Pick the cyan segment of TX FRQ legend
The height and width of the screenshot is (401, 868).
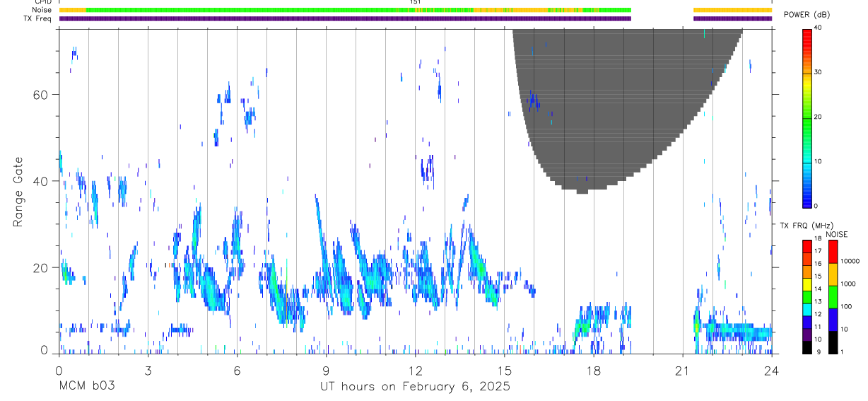point(807,309)
